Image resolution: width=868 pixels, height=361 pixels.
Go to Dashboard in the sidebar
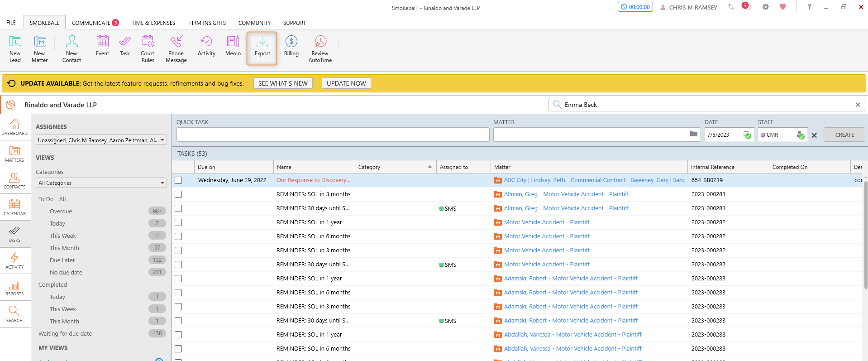point(14,127)
